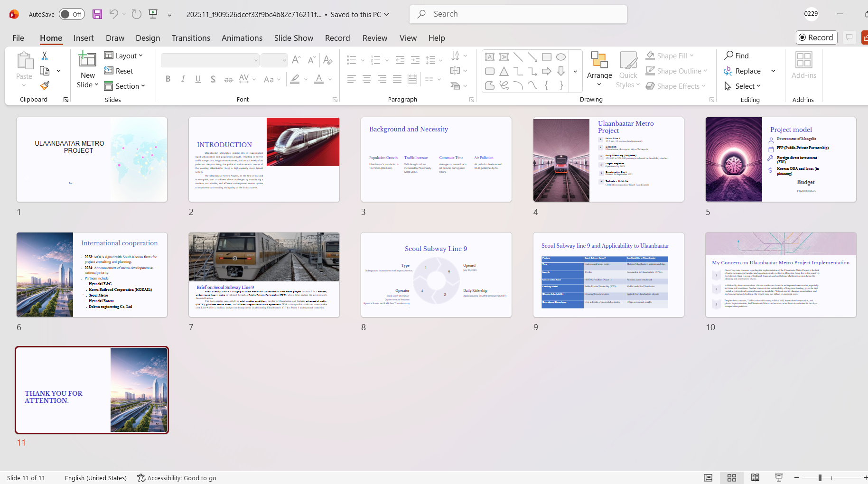This screenshot has width=868, height=484.
Task: Open the Transitions tab
Action: coord(191,38)
